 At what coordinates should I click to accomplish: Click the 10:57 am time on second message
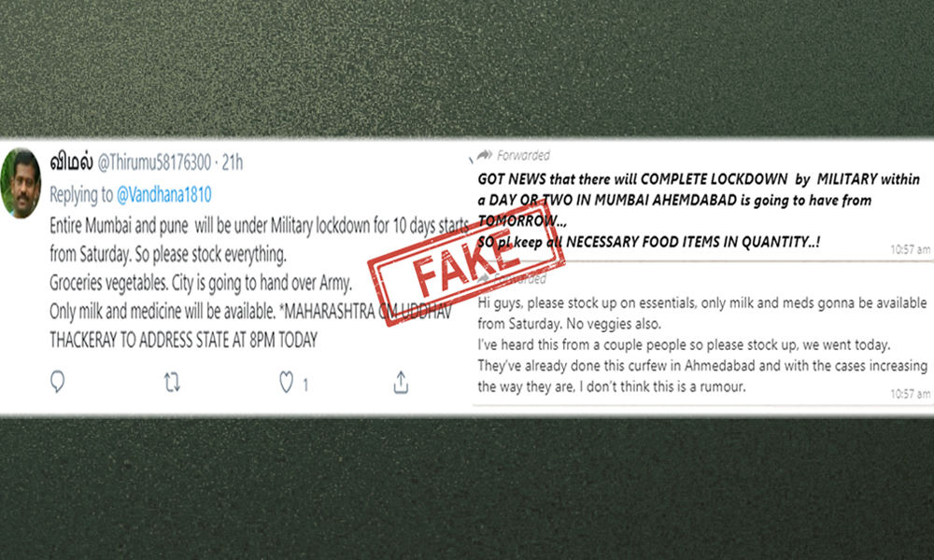click(x=910, y=393)
